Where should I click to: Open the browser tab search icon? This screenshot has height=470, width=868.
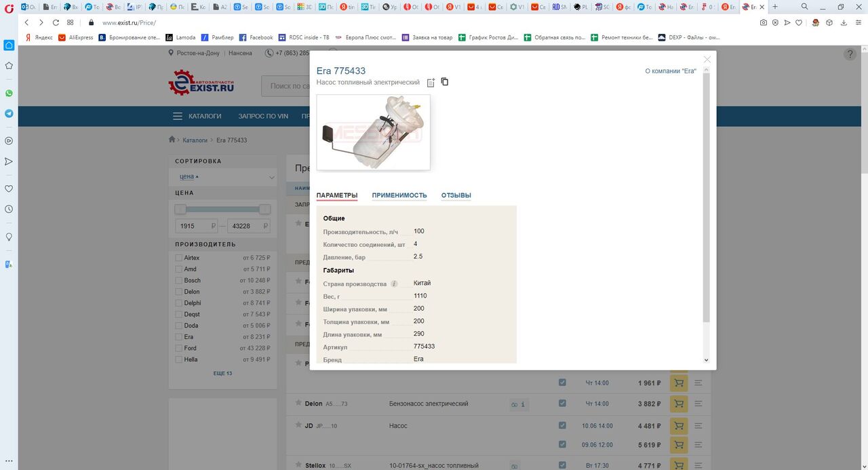coord(804,6)
